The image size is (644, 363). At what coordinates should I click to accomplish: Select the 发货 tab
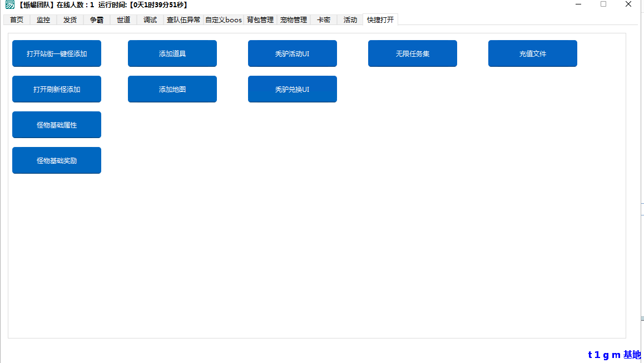pos(70,20)
